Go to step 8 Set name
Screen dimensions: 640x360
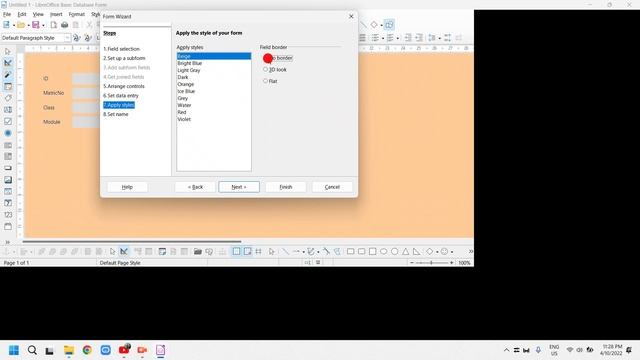pos(116,114)
